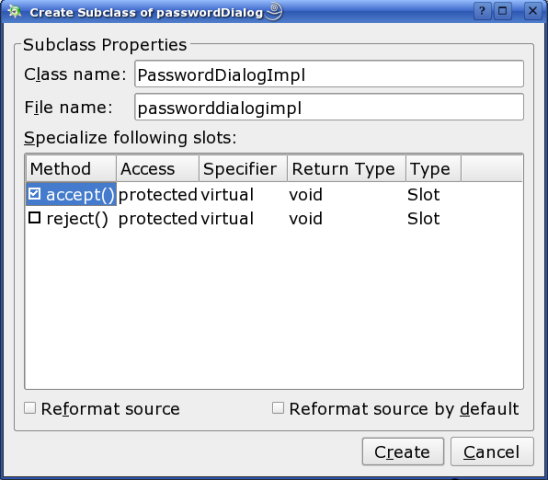Select the reject() row in slots list
Screen dimensions: 548x480
point(274,218)
